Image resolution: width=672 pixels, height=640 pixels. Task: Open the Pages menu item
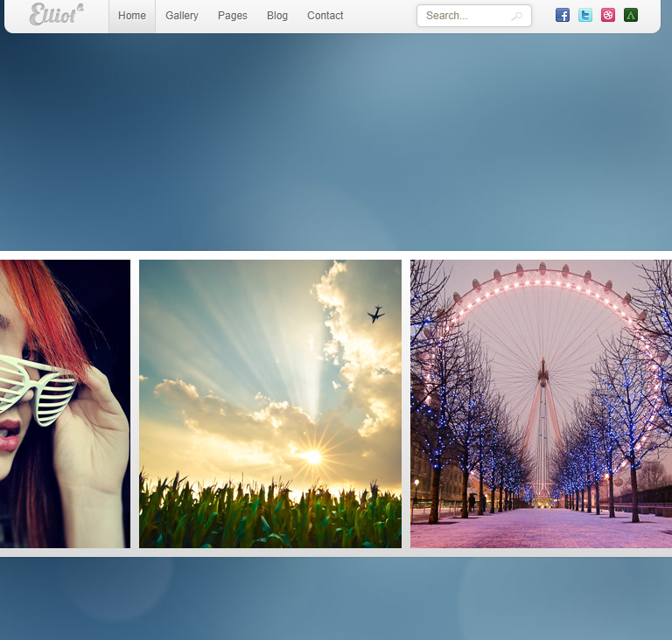(x=232, y=16)
